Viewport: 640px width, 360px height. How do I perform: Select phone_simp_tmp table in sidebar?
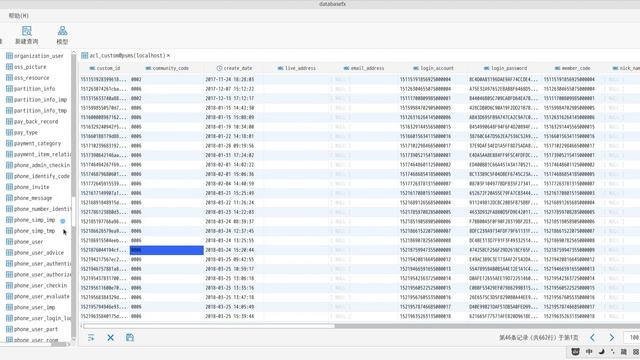(34, 231)
